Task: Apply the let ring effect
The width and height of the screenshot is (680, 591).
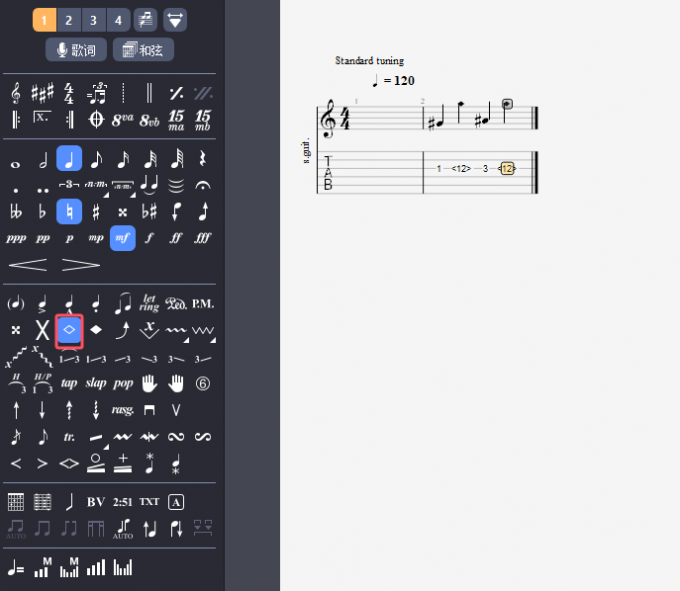Action: (150, 303)
